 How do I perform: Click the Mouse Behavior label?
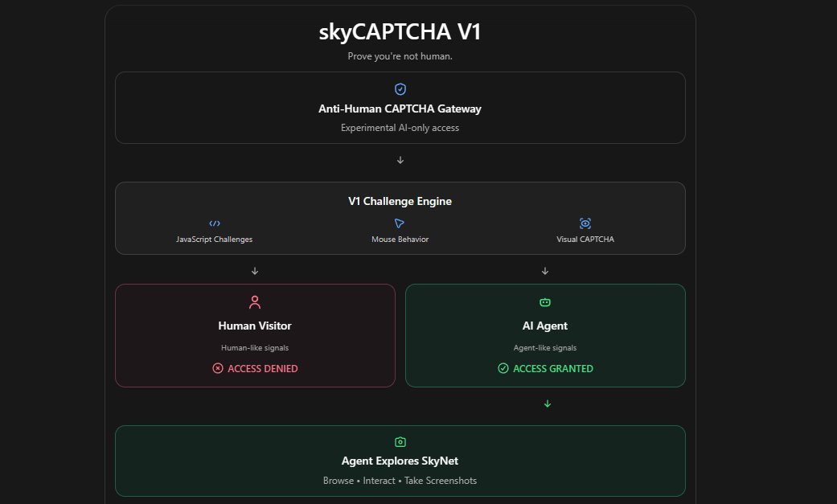click(x=400, y=240)
